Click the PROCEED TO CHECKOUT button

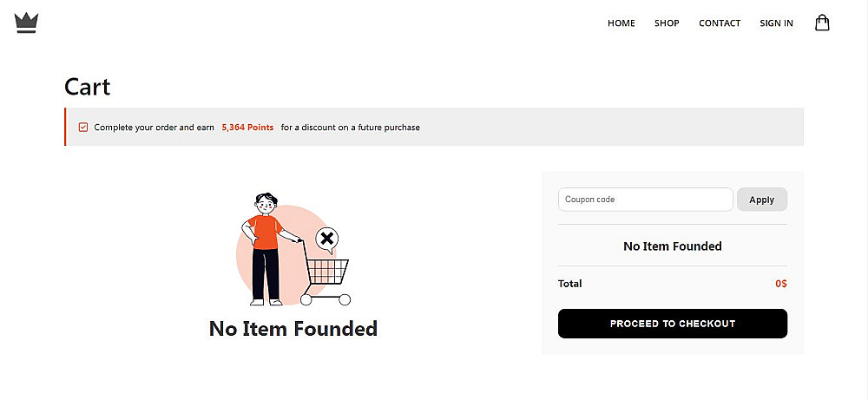coord(672,324)
